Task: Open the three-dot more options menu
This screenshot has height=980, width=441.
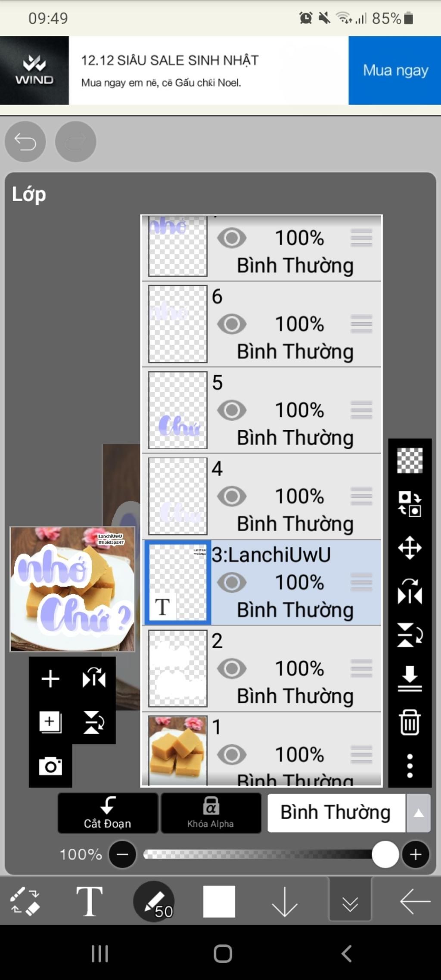Action: click(x=410, y=766)
